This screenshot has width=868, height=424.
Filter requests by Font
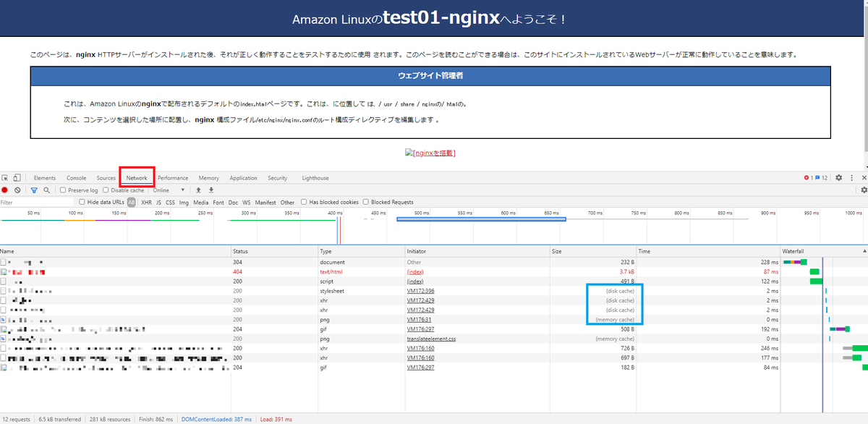tap(218, 203)
